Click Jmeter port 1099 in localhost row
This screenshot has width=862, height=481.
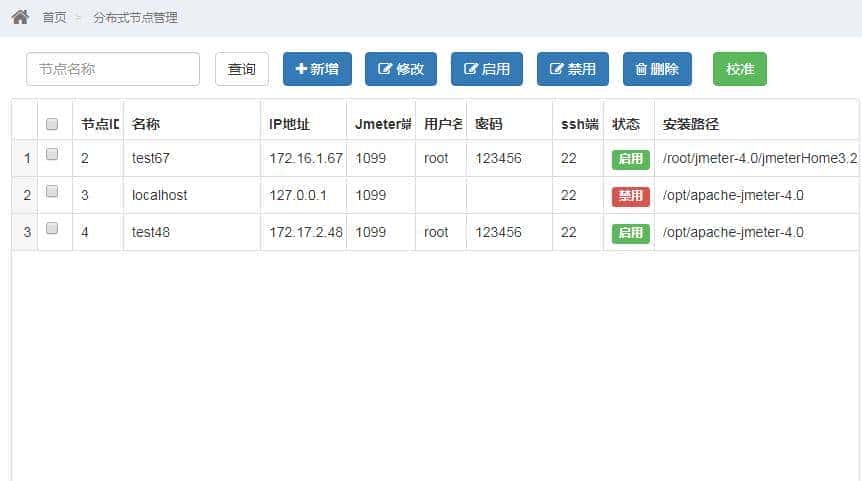click(371, 195)
